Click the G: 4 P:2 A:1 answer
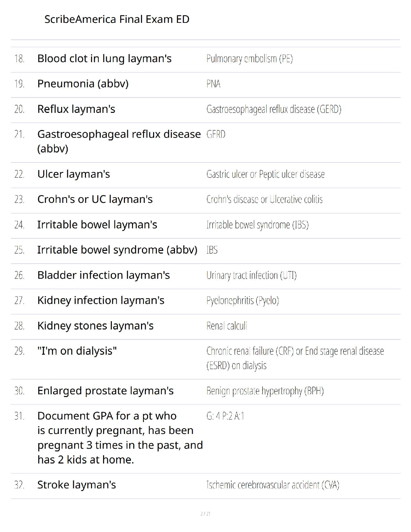The height and width of the screenshot is (532, 411). pyautogui.click(x=225, y=416)
